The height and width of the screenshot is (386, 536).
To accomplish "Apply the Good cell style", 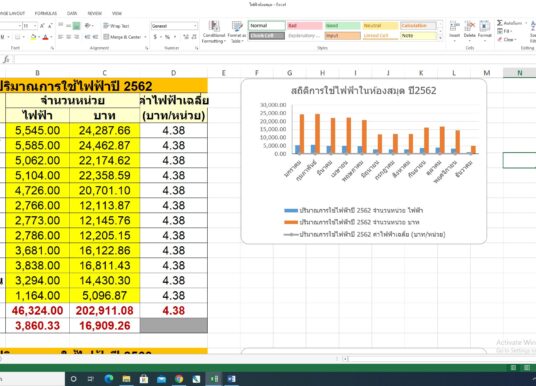I will click(343, 25).
